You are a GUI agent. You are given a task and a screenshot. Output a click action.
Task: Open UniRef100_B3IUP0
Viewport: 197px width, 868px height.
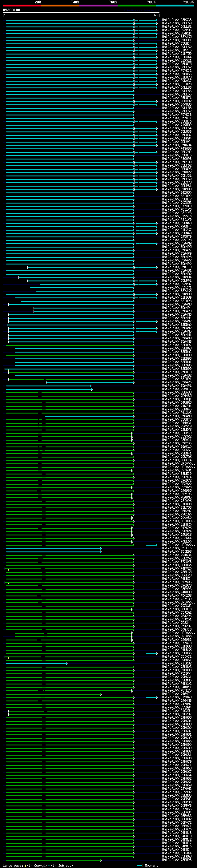tap(177, 84)
